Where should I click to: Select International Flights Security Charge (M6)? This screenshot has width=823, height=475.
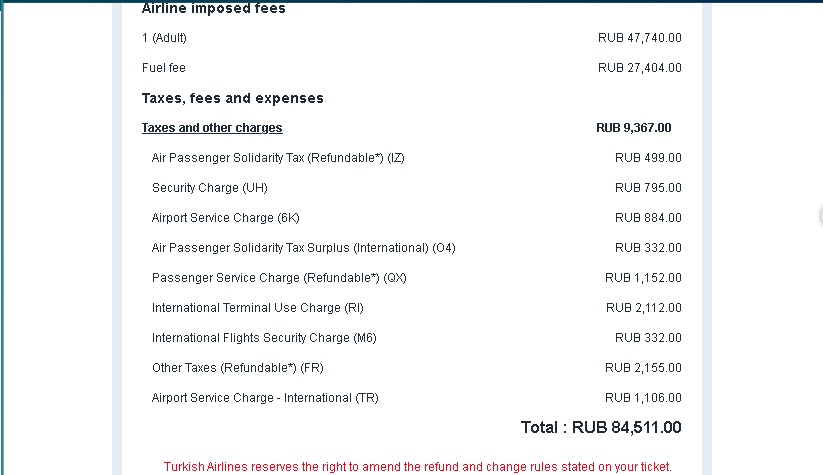coord(264,337)
